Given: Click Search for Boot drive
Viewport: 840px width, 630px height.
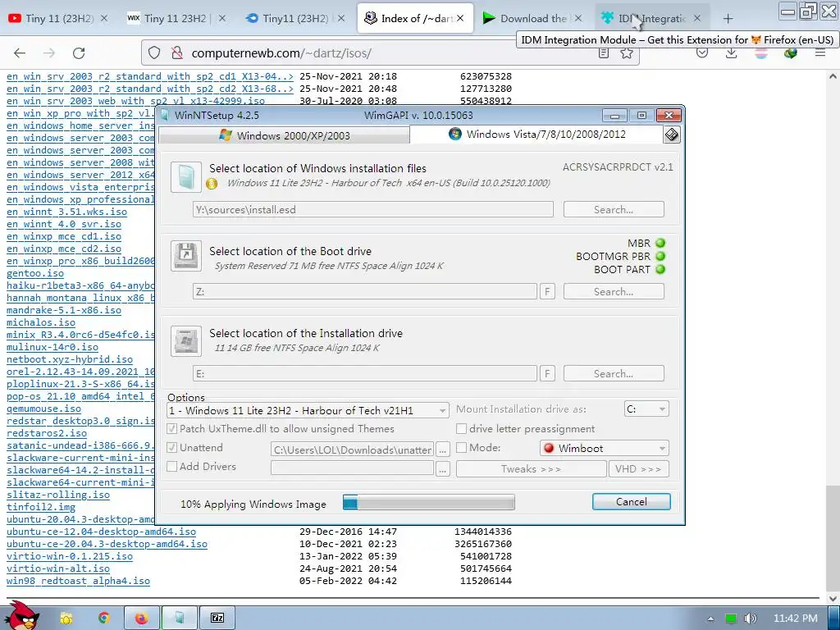Looking at the screenshot, I should pyautogui.click(x=614, y=291).
